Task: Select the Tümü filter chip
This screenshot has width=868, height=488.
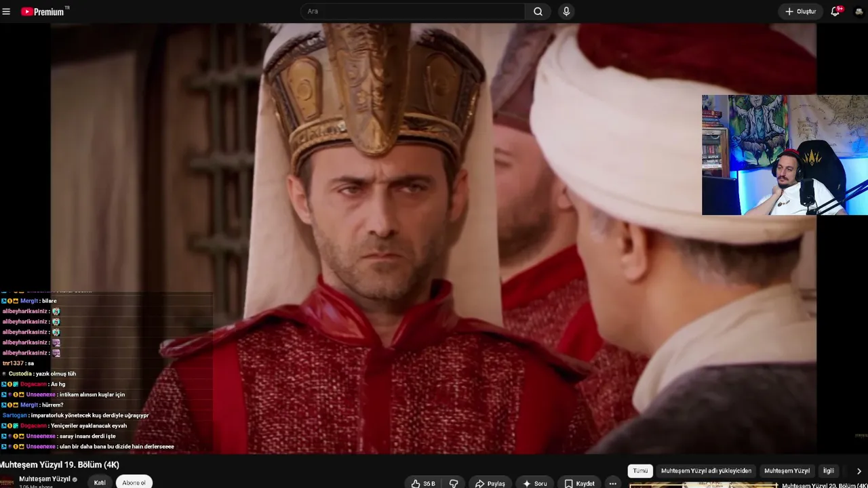Action: (640, 471)
